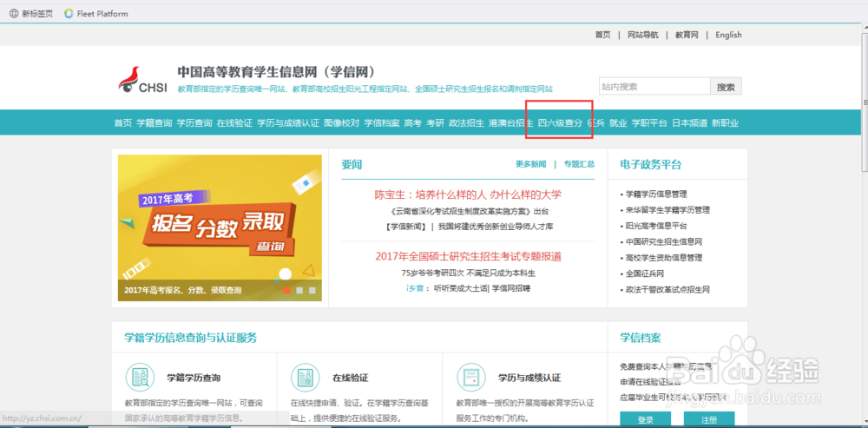The height and width of the screenshot is (428, 868).
Task: Open 学籍查询 in the navigation bar
Action: click(x=155, y=123)
